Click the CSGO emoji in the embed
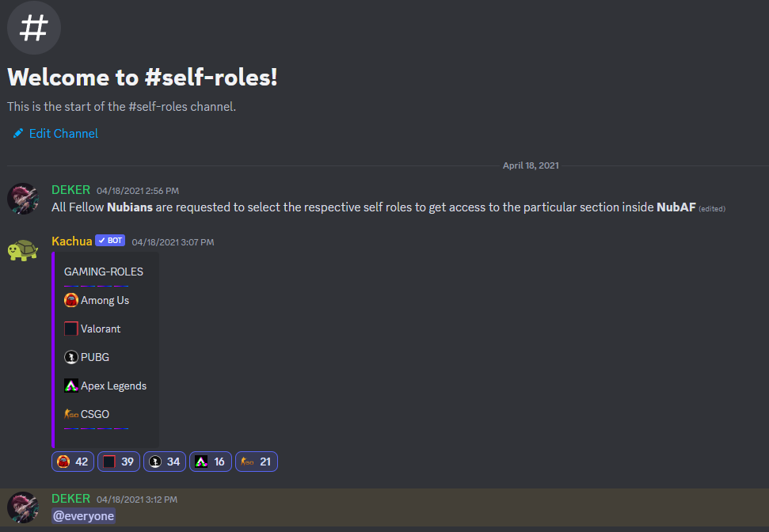Viewport: 769px width, 532px height. coord(71,414)
